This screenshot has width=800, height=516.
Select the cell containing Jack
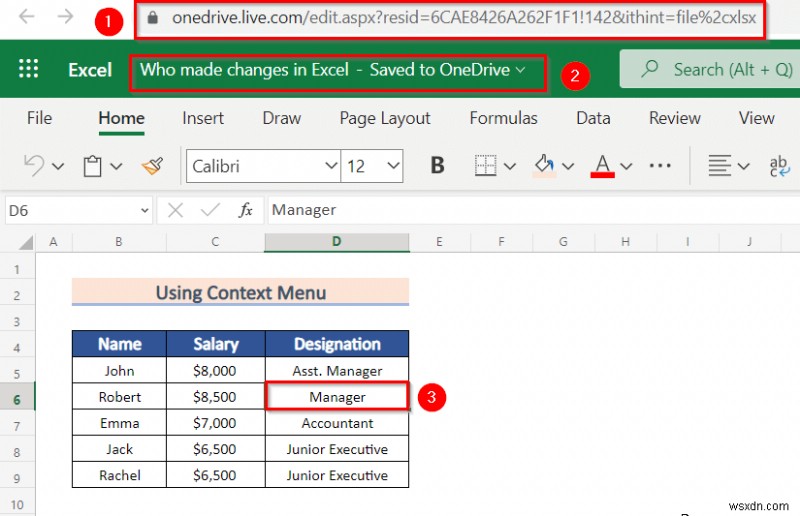click(119, 449)
